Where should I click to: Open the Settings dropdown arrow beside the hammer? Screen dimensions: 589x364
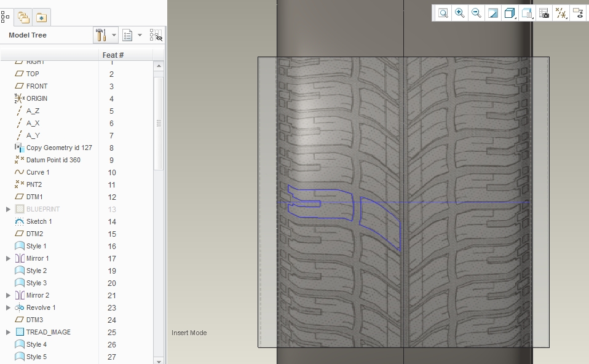click(x=114, y=35)
